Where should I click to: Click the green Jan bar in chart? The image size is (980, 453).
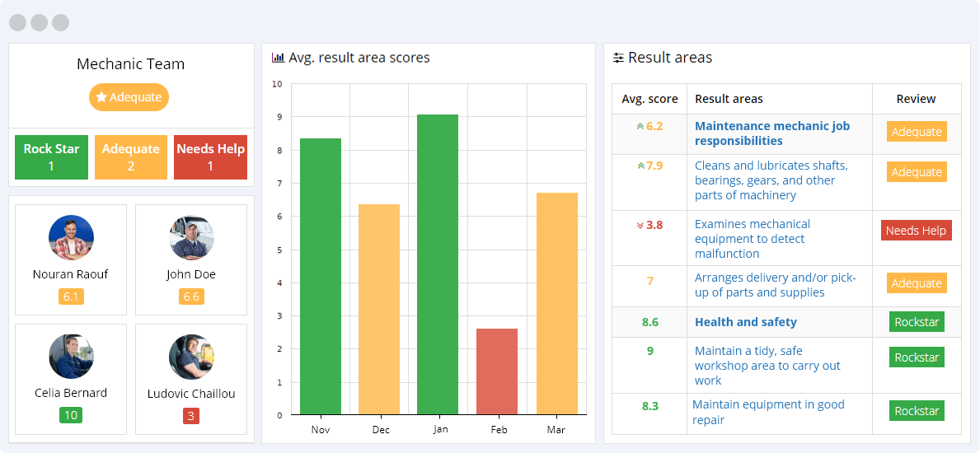[438, 264]
